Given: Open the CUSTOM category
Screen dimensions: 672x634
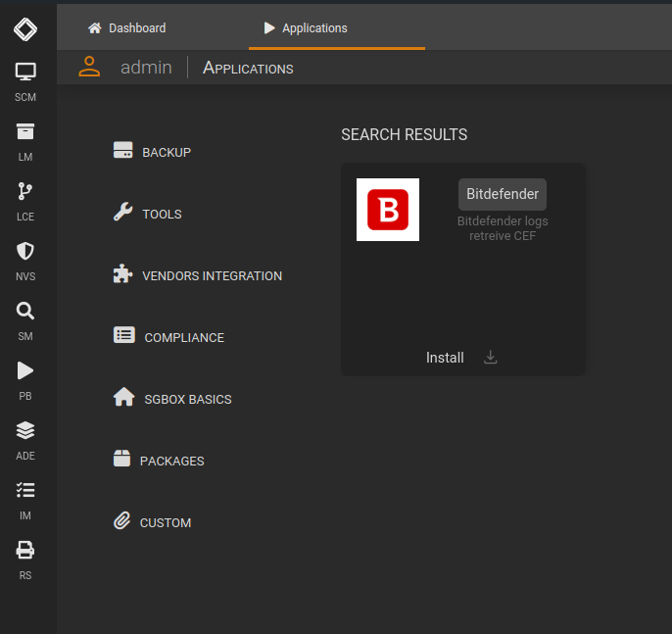Looking at the screenshot, I should pyautogui.click(x=152, y=522).
